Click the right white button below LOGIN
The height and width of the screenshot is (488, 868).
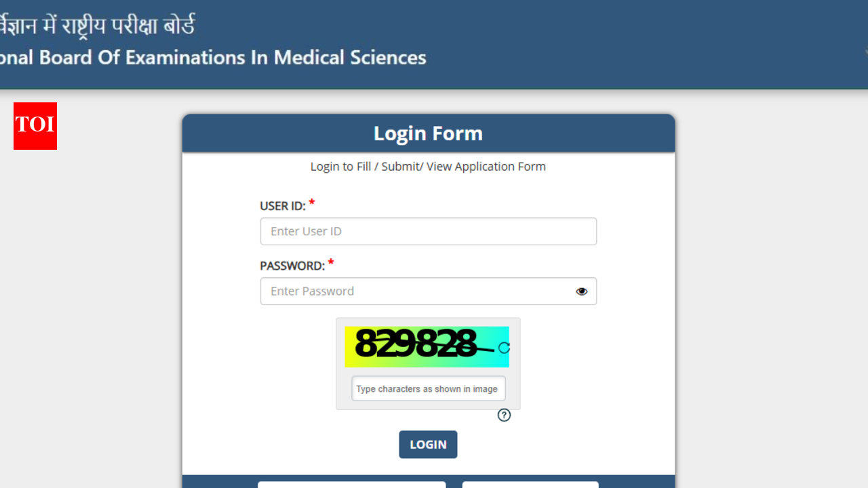pyautogui.click(x=530, y=484)
